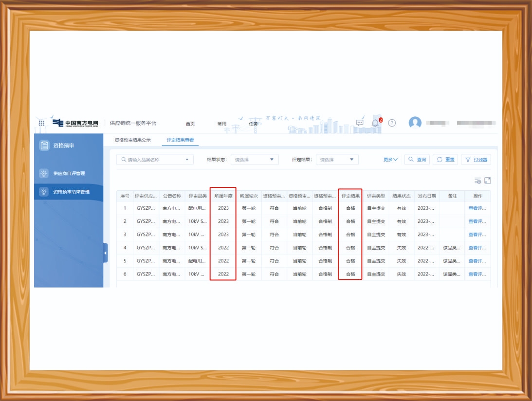Open the 评定结果 filter dropdown
Screen dimensions: 532x401
[x=337, y=160]
